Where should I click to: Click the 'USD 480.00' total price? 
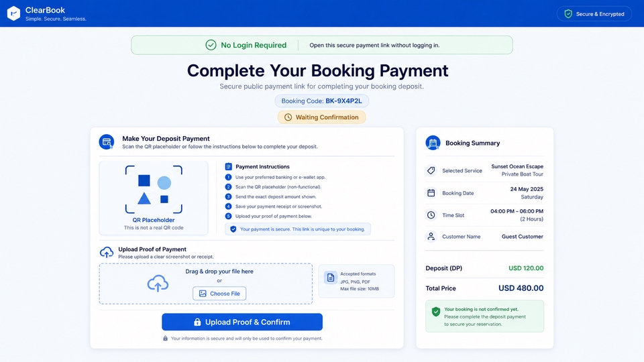pos(521,288)
